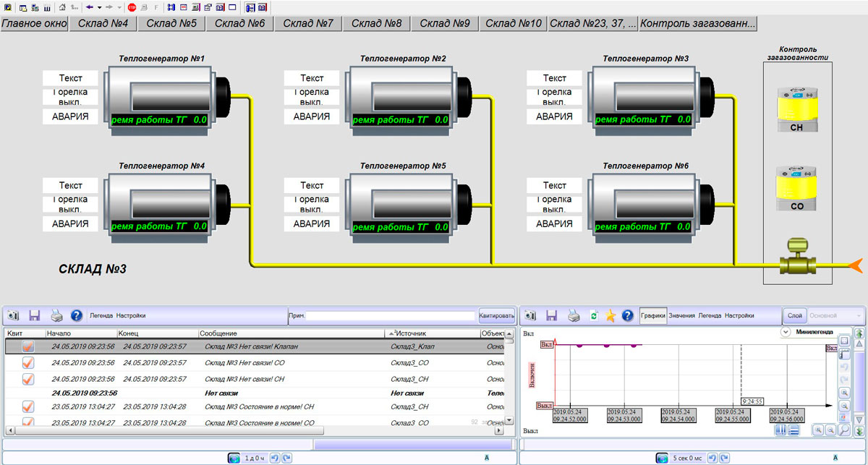The height and width of the screenshot is (465, 868).
Task: Click the Слой button in trend panel
Action: point(793,315)
